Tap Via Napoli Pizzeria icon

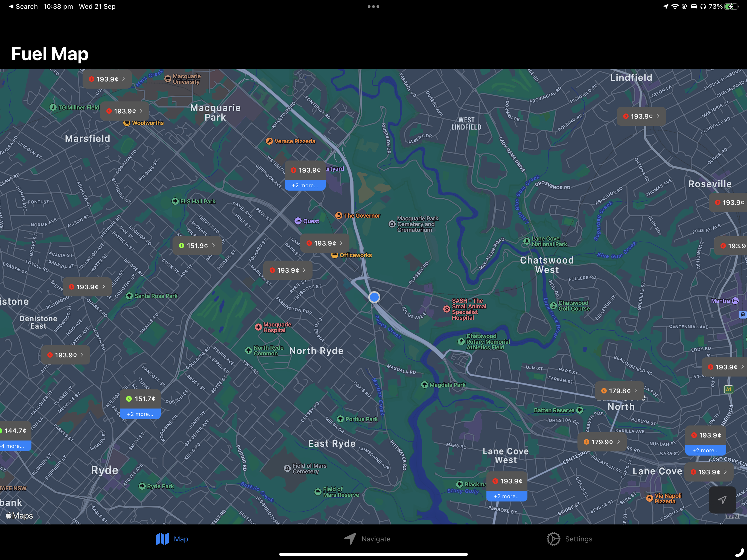(649, 498)
